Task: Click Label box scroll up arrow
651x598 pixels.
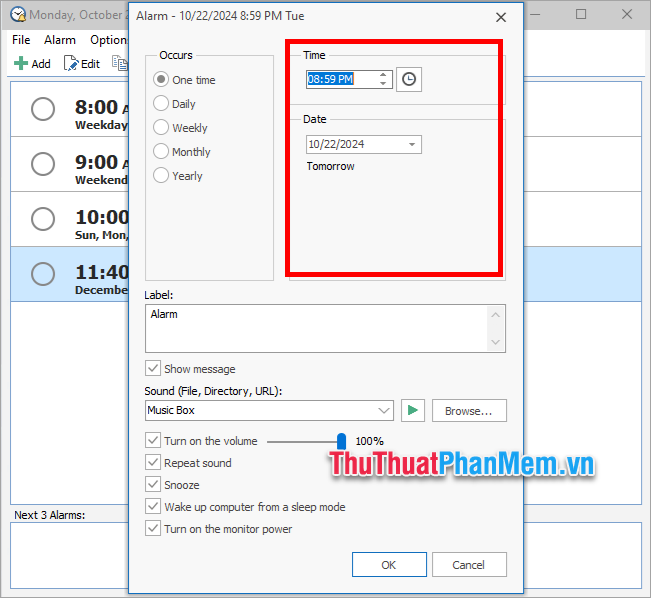Action: pos(496,315)
